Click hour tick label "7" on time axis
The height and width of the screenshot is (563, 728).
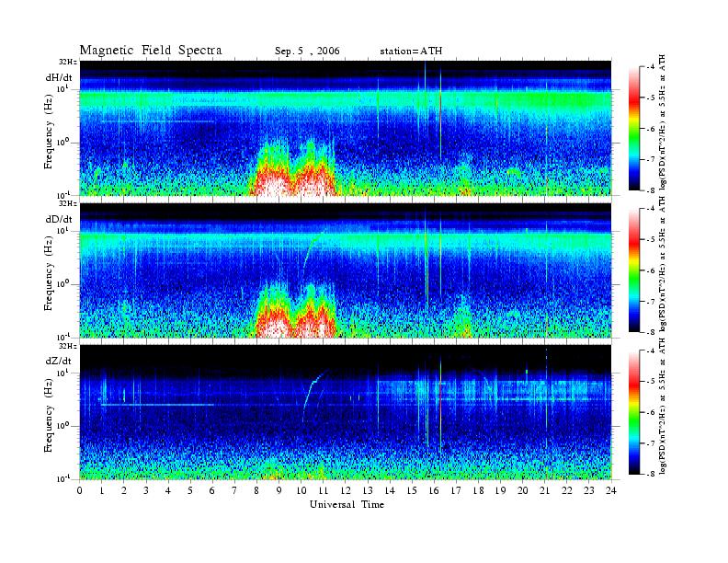[235, 490]
